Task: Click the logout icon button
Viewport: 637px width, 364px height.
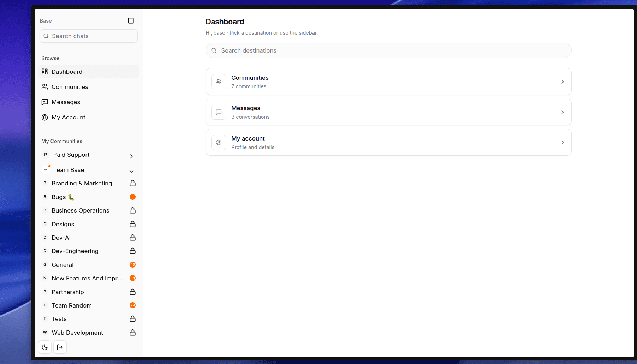Action: click(x=60, y=347)
